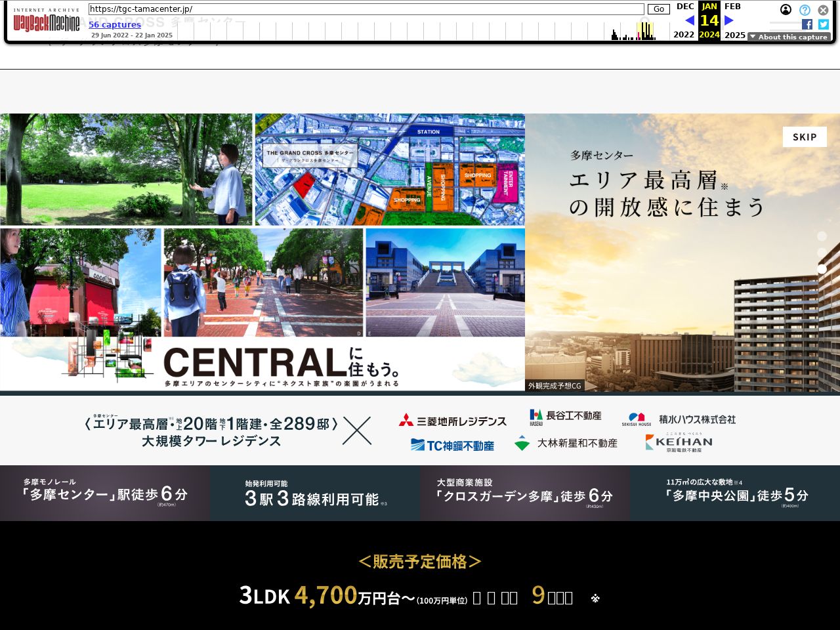The height and width of the screenshot is (630, 840).
Task: Select 多摩中央公園 徒歩5分 banner
Action: click(735, 493)
